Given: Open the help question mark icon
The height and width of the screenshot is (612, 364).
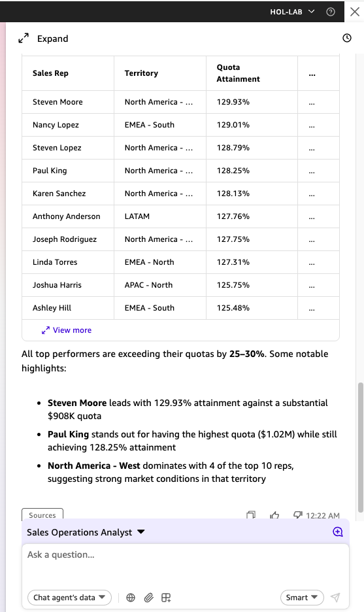Looking at the screenshot, I should [x=331, y=12].
